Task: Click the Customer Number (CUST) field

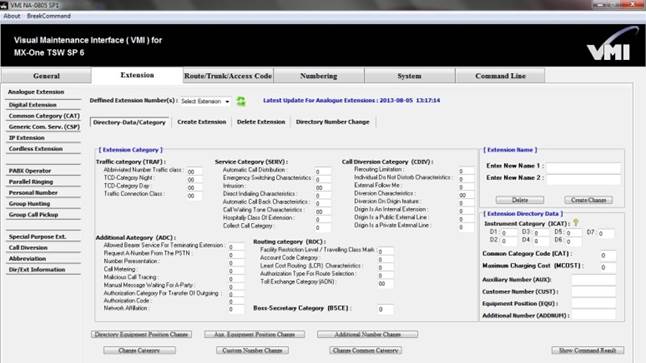Action: (x=593, y=292)
